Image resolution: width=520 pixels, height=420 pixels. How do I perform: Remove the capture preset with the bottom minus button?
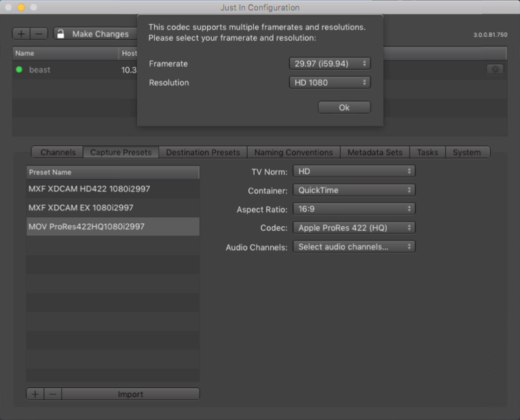point(53,394)
